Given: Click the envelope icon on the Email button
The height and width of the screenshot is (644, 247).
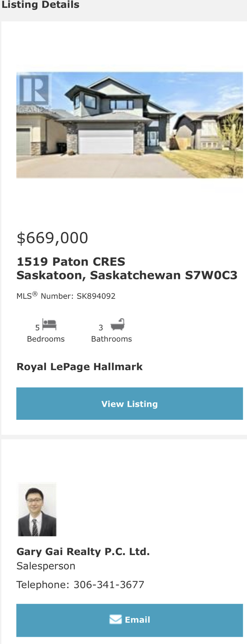Looking at the screenshot, I should [x=115, y=619].
